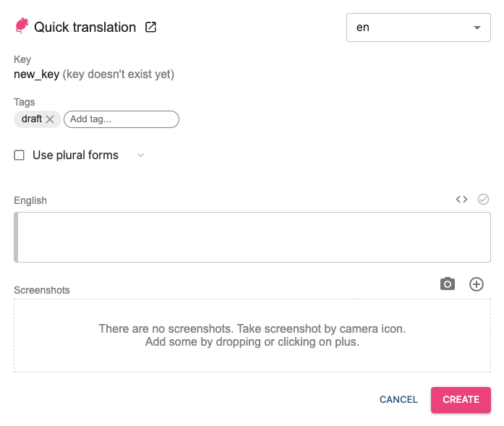
Task: Expand the plural forms options chevron
Action: pos(141,155)
